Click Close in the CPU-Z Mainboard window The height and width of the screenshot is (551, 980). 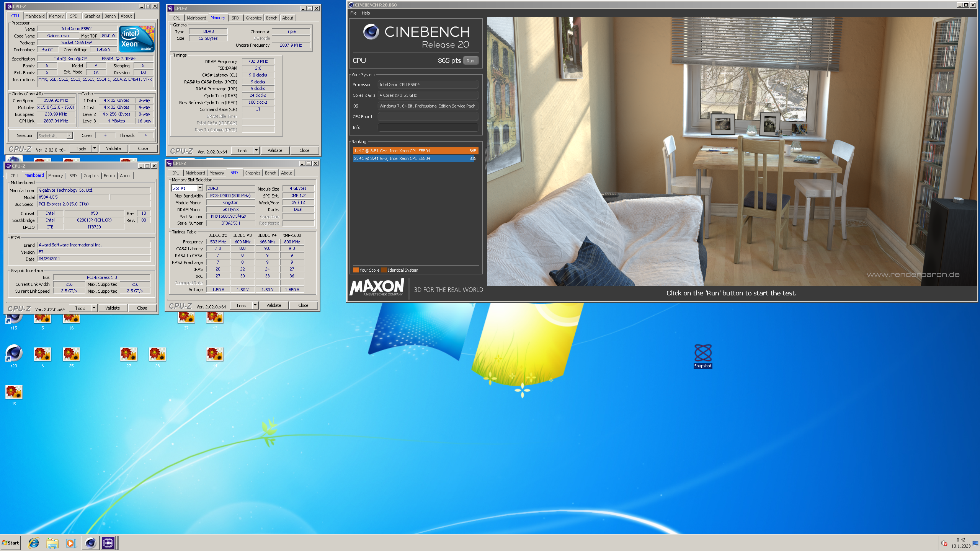click(142, 308)
